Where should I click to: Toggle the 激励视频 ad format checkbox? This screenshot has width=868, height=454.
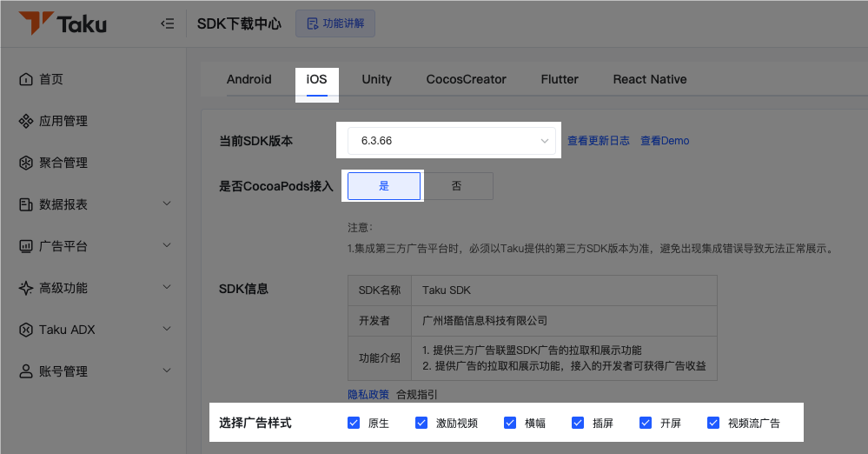[421, 423]
